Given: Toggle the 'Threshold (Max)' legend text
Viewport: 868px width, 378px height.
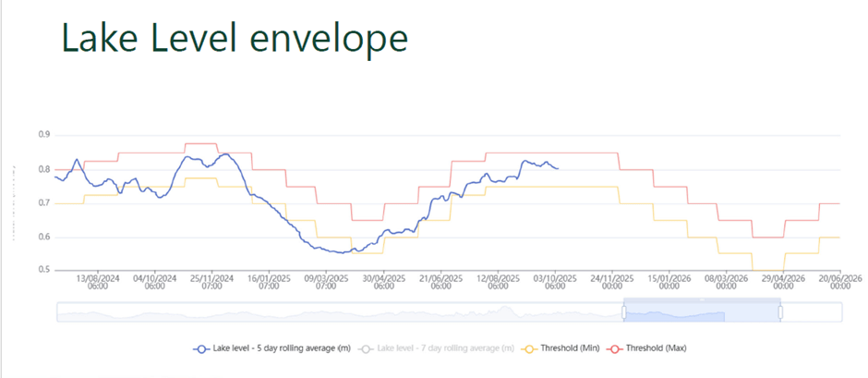Looking at the screenshot, I should pos(654,348).
